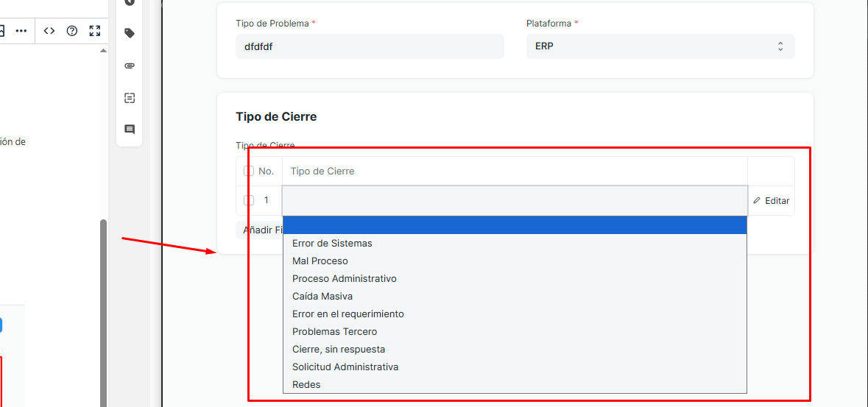Open attachments via the paperclip icon
The width and height of the screenshot is (868, 407).
pyautogui.click(x=130, y=66)
